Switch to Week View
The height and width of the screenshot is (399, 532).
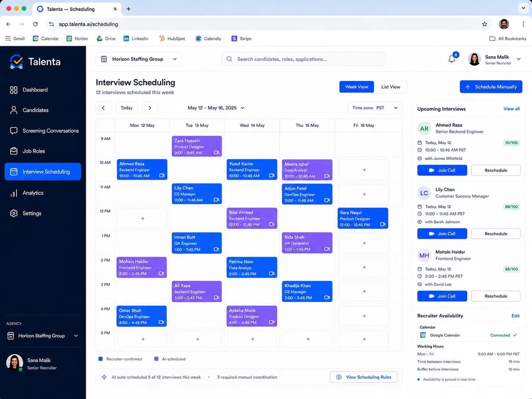tap(356, 87)
